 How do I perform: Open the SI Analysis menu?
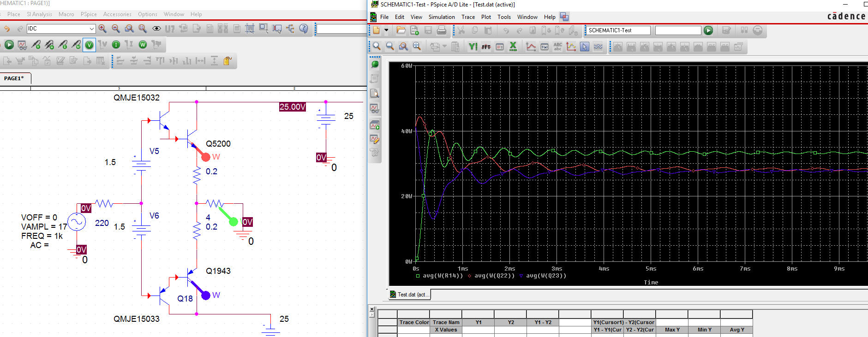pyautogui.click(x=39, y=14)
